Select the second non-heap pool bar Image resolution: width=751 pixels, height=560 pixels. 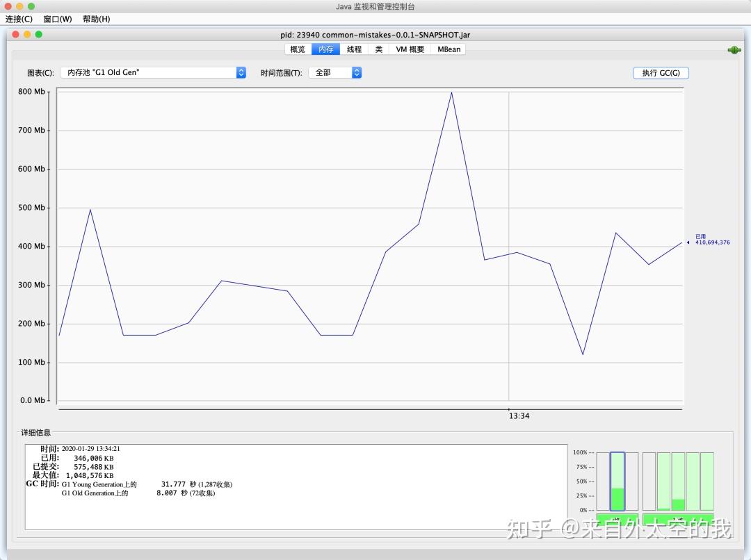663,481
